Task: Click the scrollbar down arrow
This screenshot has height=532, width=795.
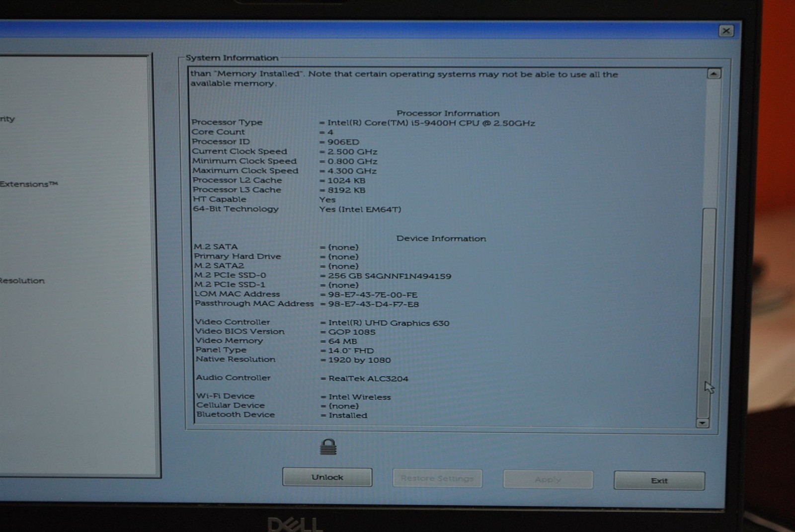Action: point(702,423)
